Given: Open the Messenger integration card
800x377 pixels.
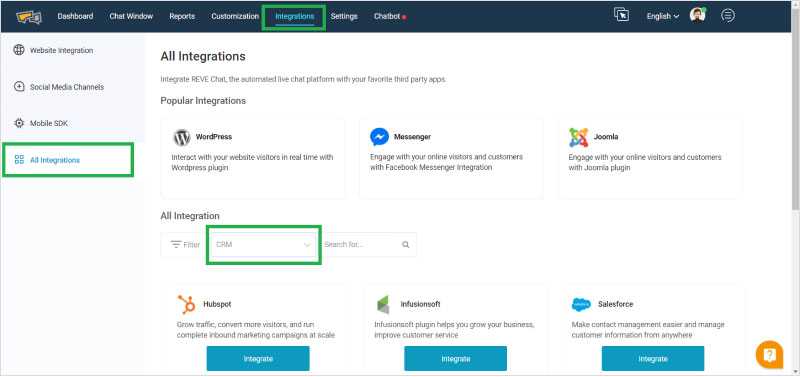Looking at the screenshot, I should (x=451, y=158).
